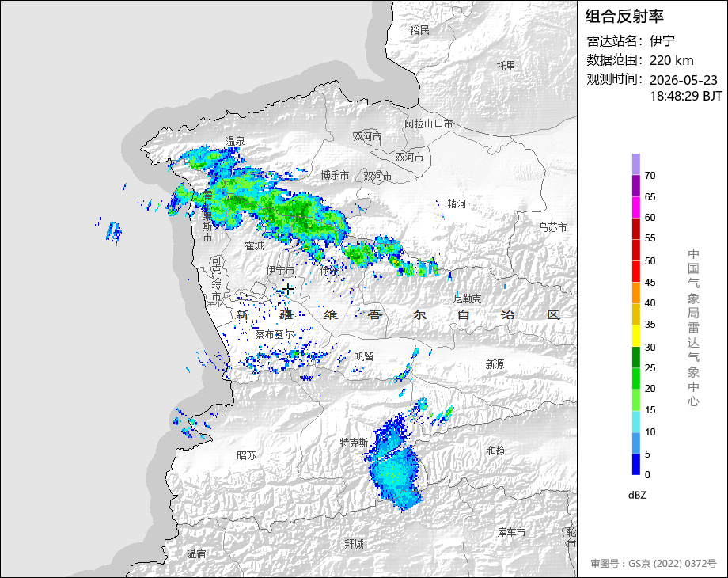Click the 阿拉山口市 label
Image resolution: width=728 pixels, height=578 pixels.
pos(428,124)
